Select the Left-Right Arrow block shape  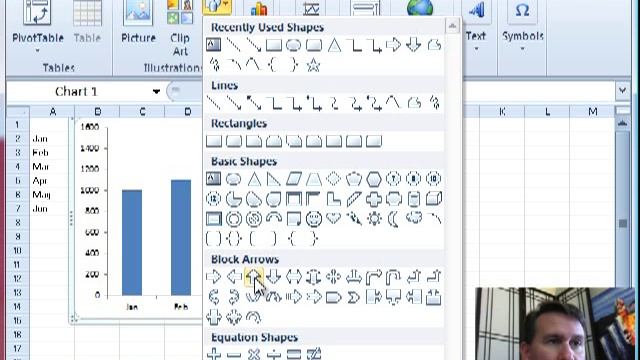click(293, 277)
